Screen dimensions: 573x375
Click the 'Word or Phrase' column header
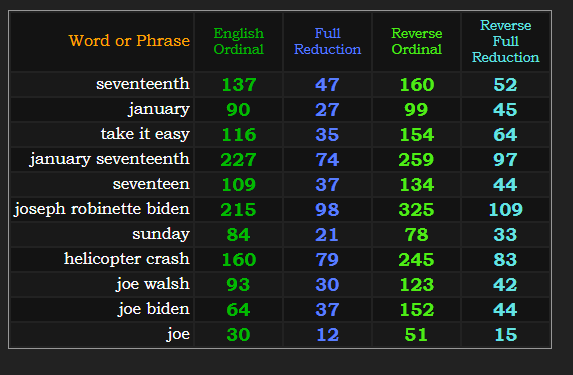pos(129,41)
